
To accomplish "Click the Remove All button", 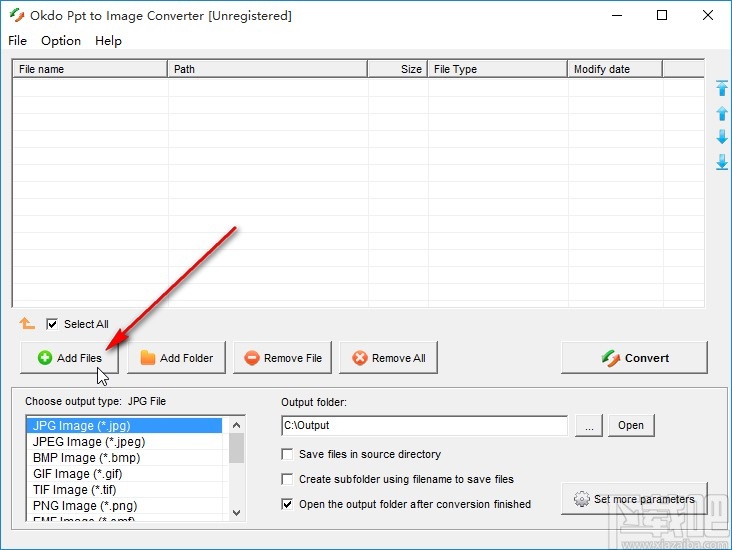I will [x=388, y=358].
